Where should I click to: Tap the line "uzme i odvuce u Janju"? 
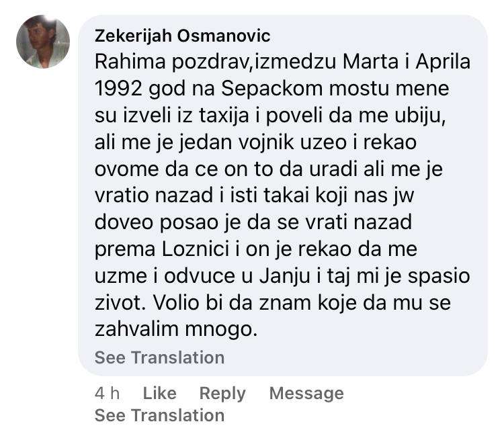pos(282,277)
